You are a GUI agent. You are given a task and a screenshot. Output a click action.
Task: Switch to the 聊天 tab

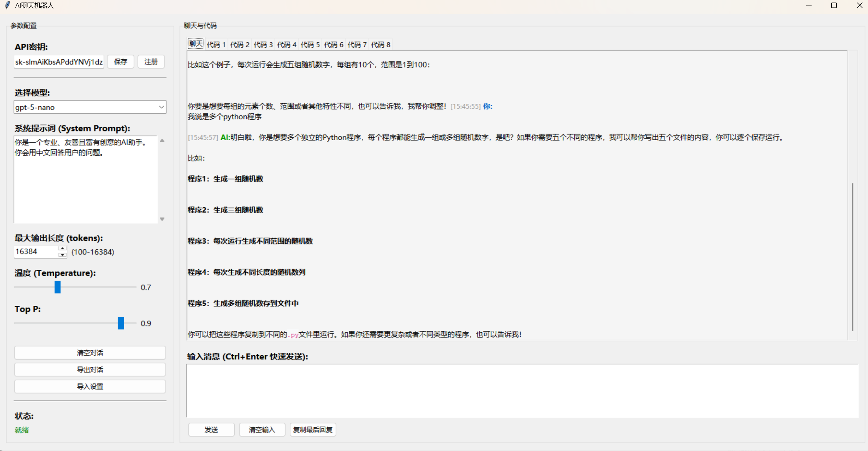(x=196, y=44)
